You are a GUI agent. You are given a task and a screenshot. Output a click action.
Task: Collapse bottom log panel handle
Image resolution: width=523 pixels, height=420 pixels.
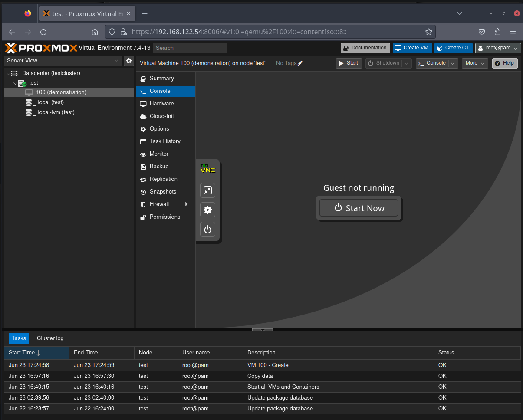click(x=263, y=330)
